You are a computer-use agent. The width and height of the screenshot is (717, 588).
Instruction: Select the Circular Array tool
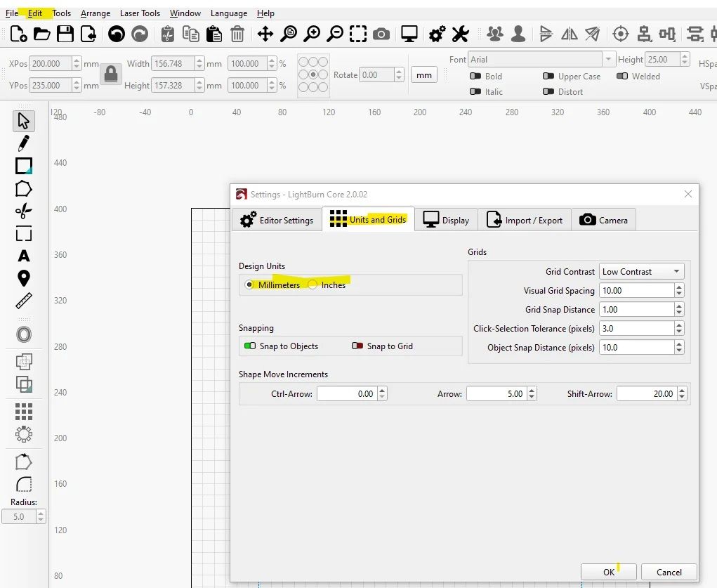[x=24, y=433]
